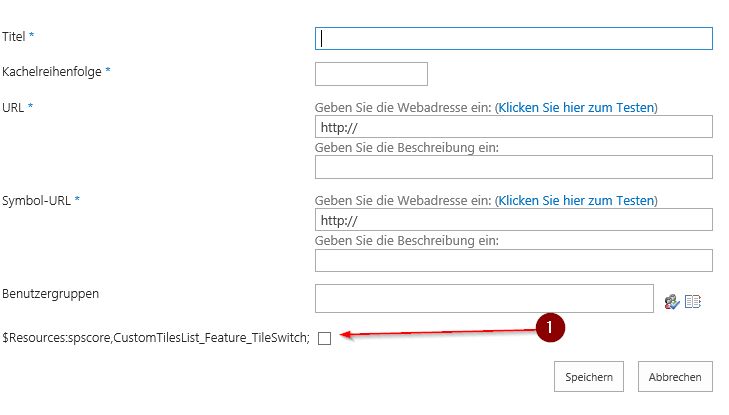Click the 'Benutzergruppen' label text

tap(50, 294)
